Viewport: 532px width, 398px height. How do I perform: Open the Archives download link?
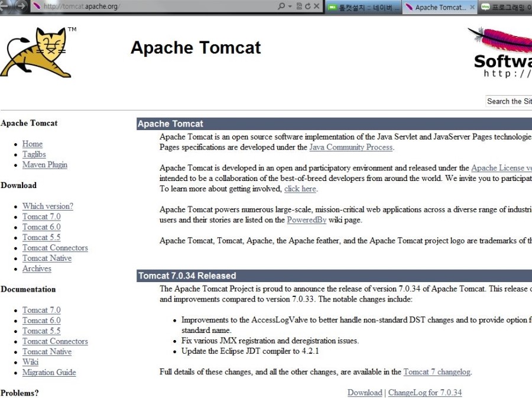coord(37,268)
